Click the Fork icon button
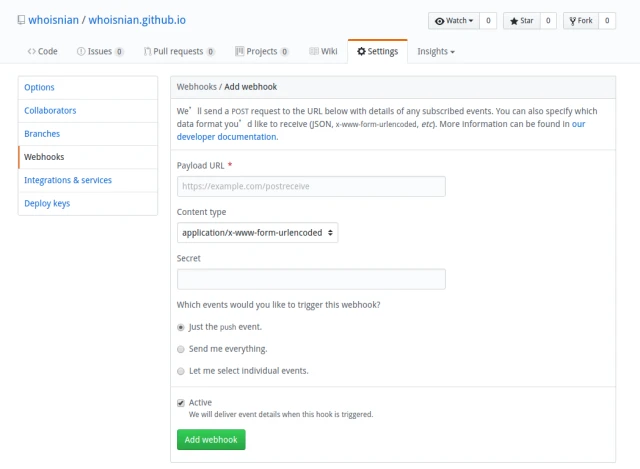 pos(580,20)
